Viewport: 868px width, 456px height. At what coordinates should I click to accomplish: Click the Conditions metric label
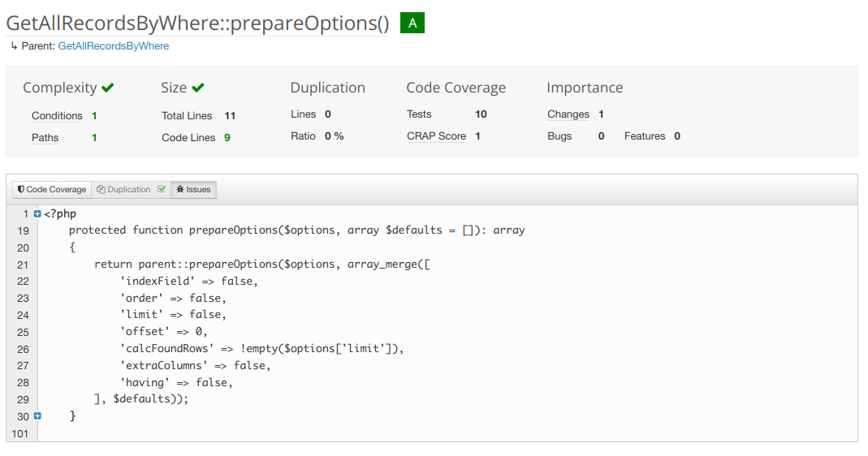pyautogui.click(x=57, y=116)
